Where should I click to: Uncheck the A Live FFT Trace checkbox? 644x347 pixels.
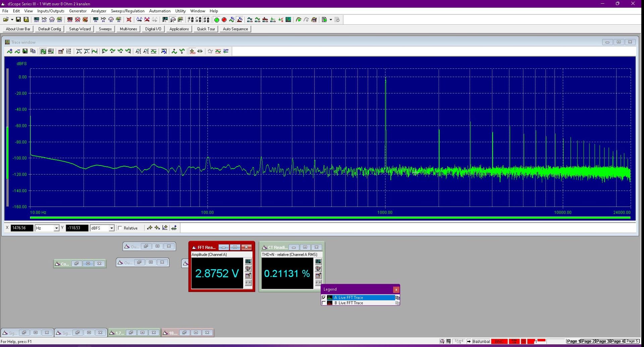point(324,297)
